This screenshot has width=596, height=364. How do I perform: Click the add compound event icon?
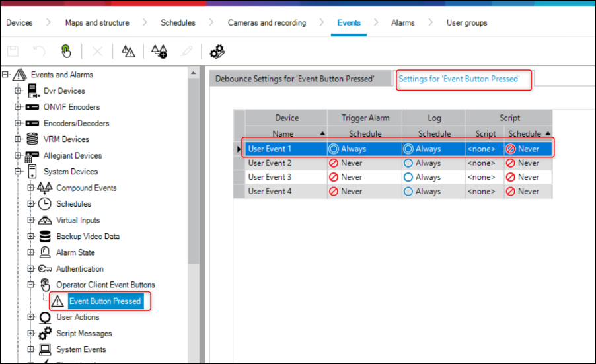click(159, 52)
